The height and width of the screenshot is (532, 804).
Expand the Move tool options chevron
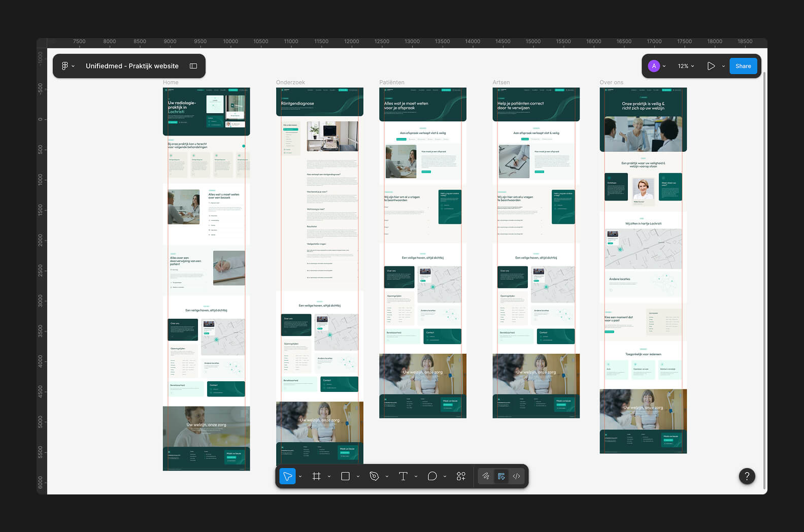click(300, 476)
